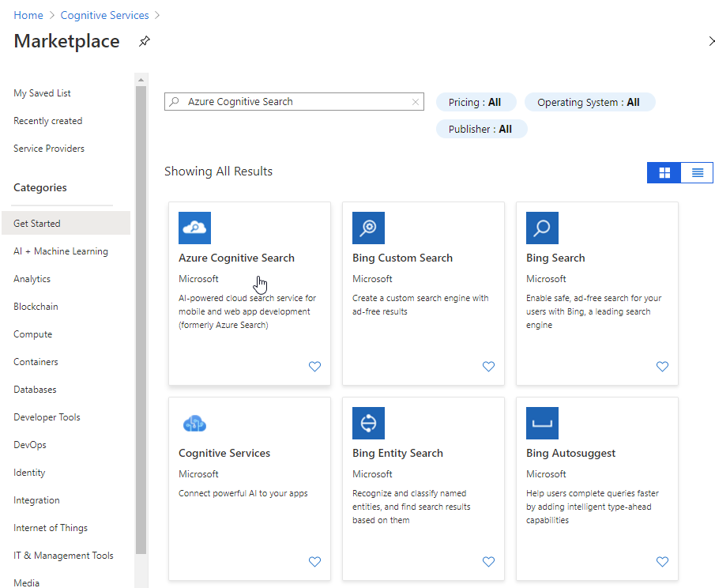Select Internet of Things category
The width and height of the screenshot is (715, 588).
(x=50, y=528)
